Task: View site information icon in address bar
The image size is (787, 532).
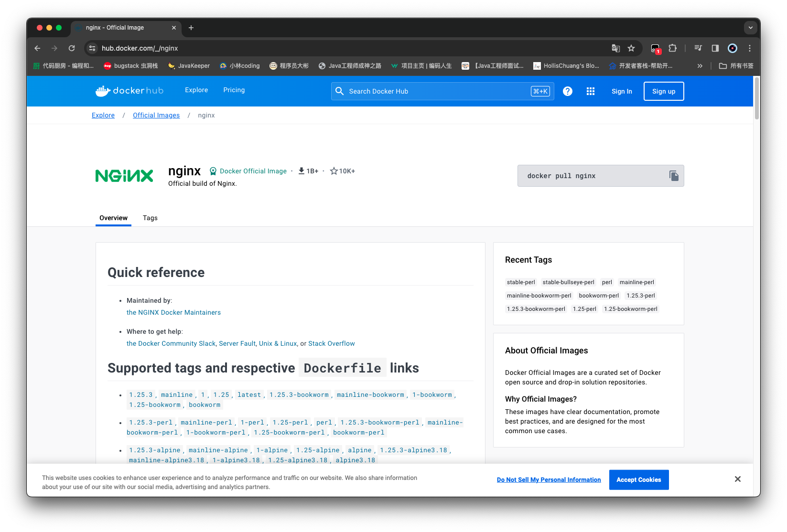Action: coord(92,48)
